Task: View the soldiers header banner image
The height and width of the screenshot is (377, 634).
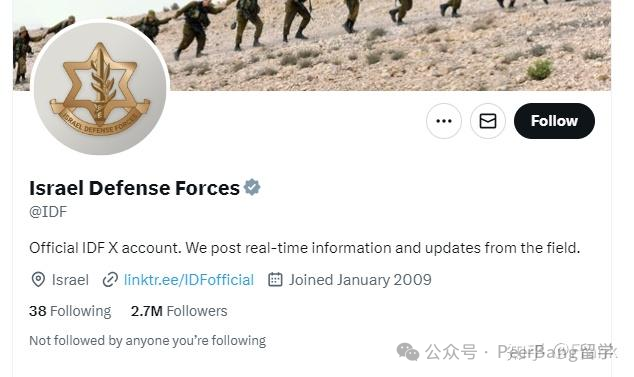Action: (311, 45)
